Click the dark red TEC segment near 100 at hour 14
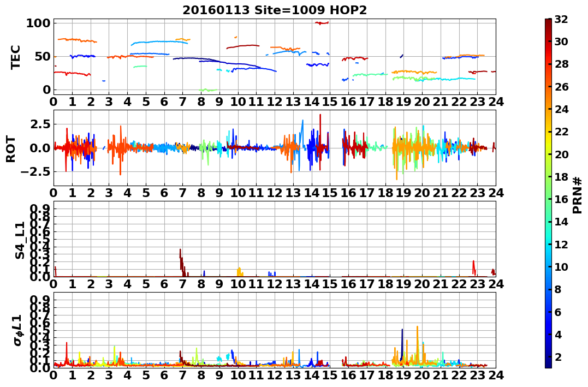Image resolution: width=588 pixels, height=387 pixels. point(322,23)
